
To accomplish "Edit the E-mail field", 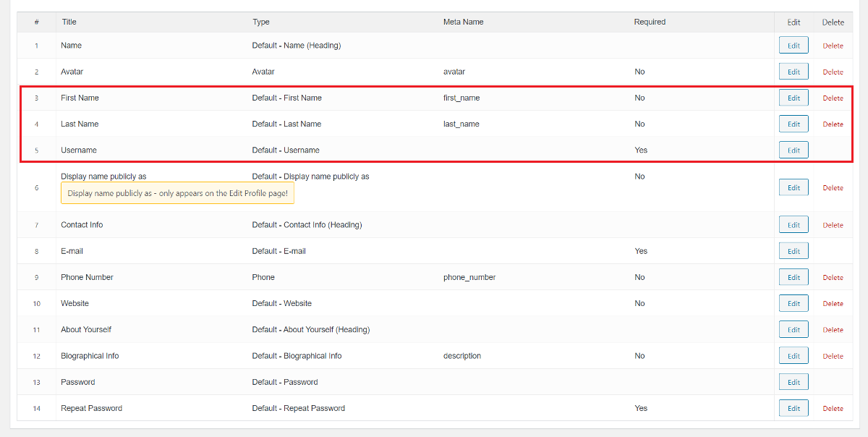I will (x=793, y=251).
